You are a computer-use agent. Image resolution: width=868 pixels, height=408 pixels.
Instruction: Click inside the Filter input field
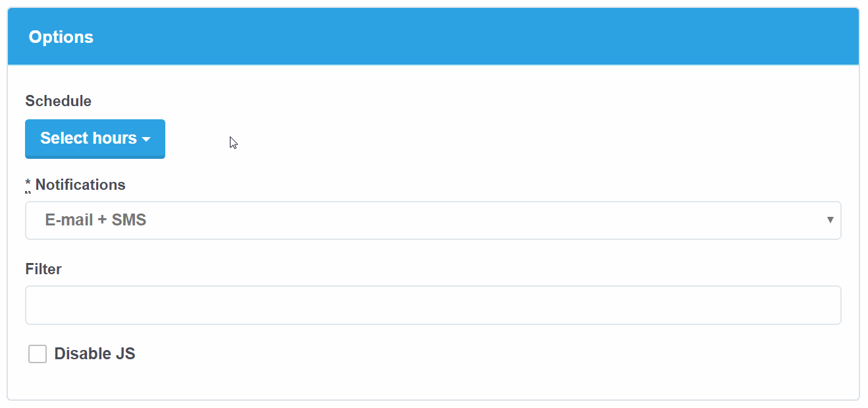coord(433,305)
